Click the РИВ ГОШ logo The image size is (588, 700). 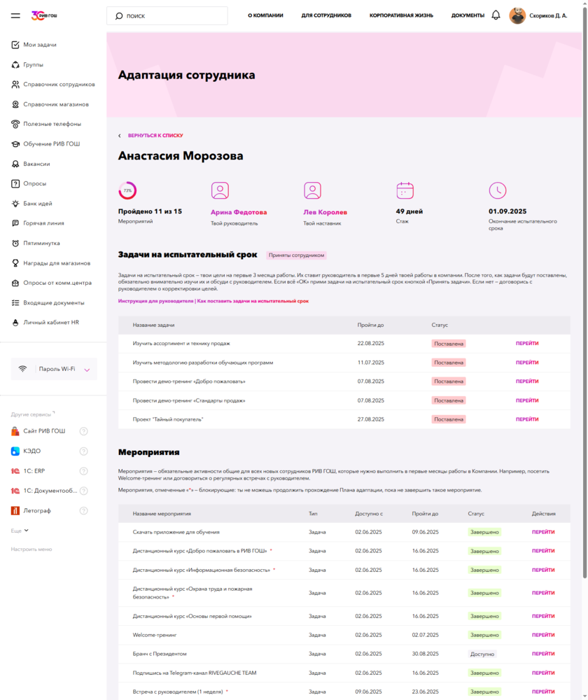pyautogui.click(x=45, y=15)
